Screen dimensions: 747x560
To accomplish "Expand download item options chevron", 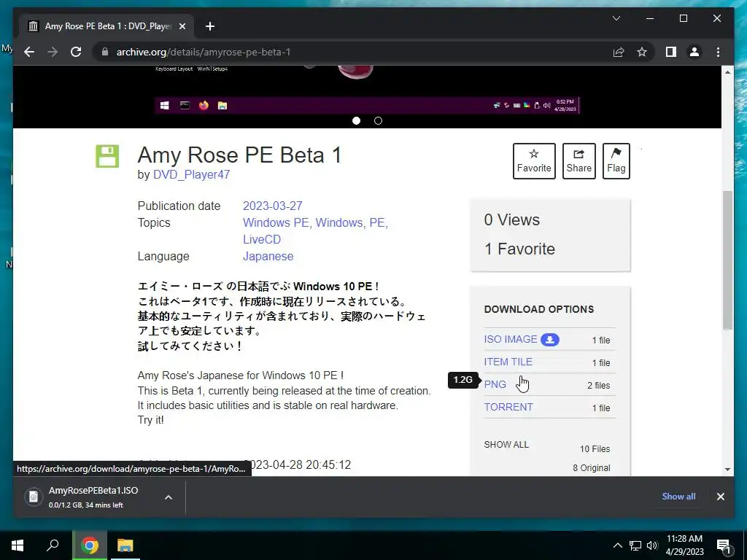I will point(169,497).
